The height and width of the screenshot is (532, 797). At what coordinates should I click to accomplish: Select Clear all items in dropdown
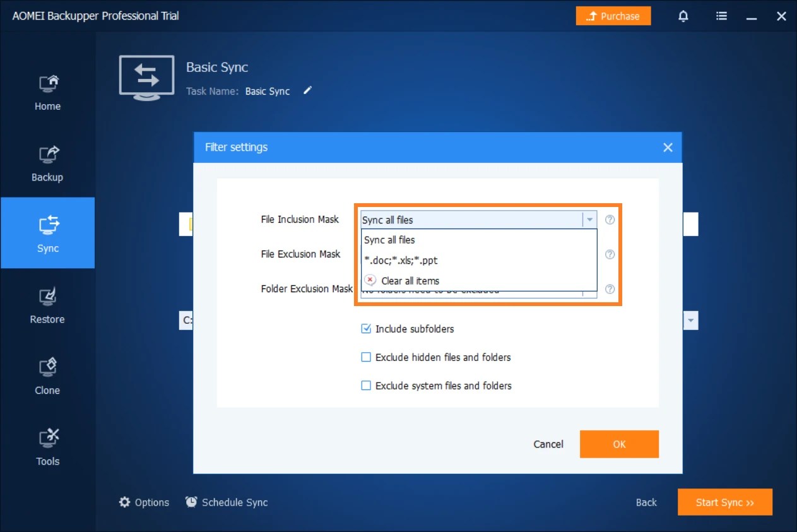(x=479, y=281)
